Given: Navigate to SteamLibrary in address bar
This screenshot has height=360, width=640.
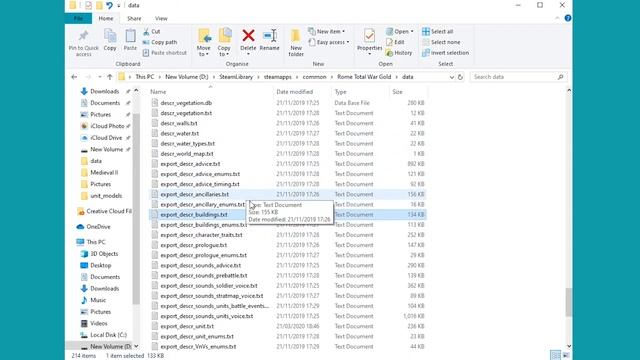Looking at the screenshot, I should click(236, 77).
